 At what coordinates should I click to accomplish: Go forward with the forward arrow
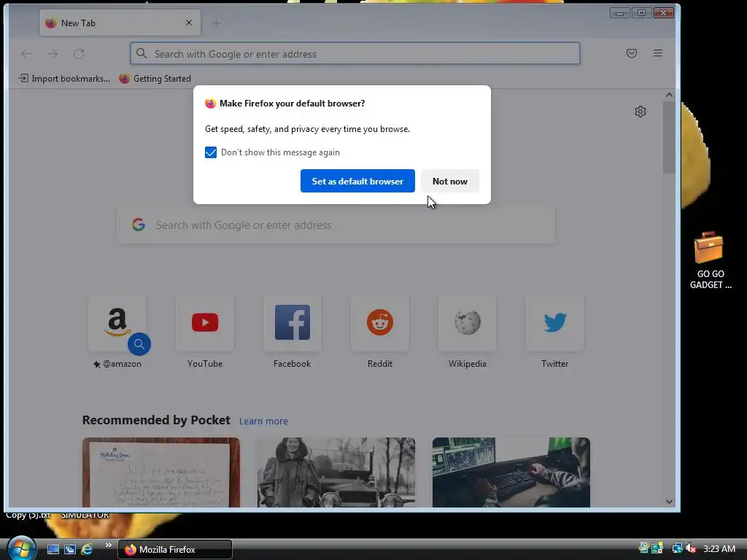point(53,54)
